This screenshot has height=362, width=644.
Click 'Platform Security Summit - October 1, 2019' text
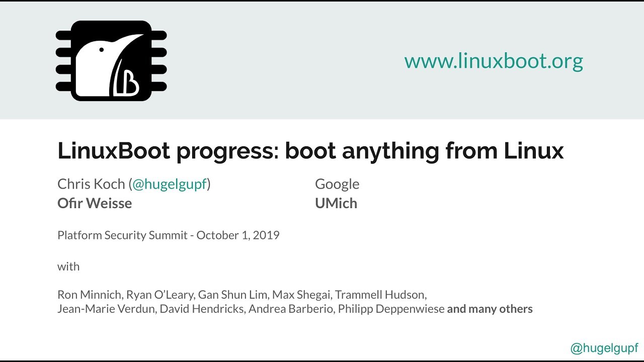click(169, 235)
